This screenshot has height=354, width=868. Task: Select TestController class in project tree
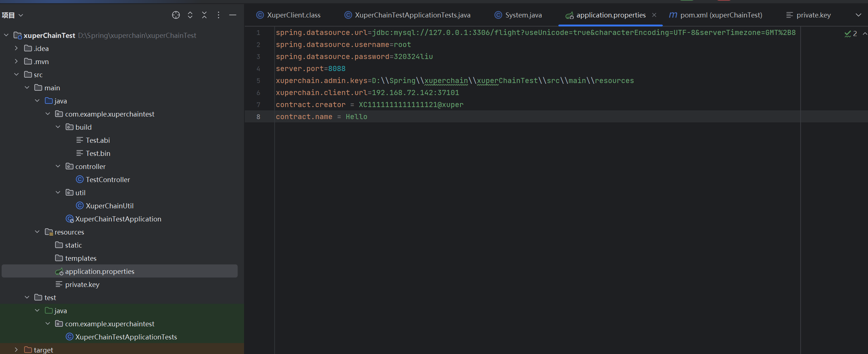click(x=107, y=180)
